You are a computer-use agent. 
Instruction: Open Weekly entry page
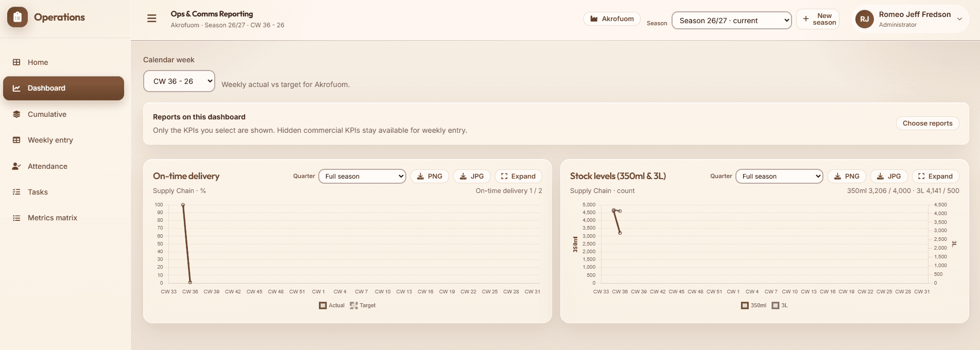coord(63,140)
